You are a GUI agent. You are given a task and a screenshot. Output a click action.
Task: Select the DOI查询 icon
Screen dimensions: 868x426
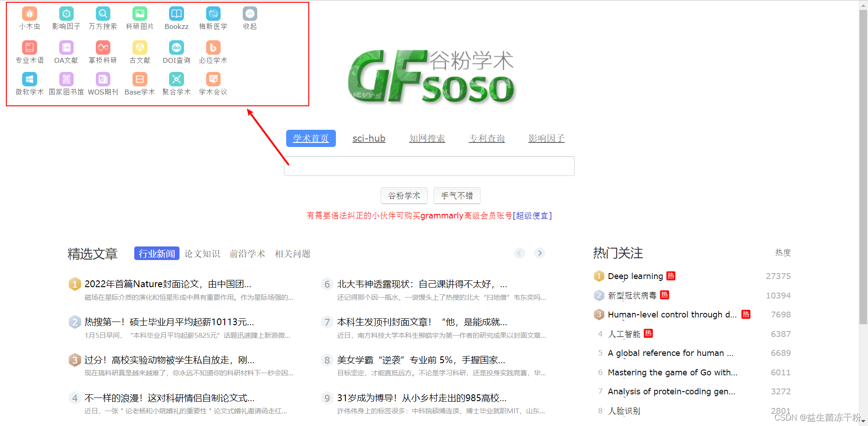pos(176,47)
